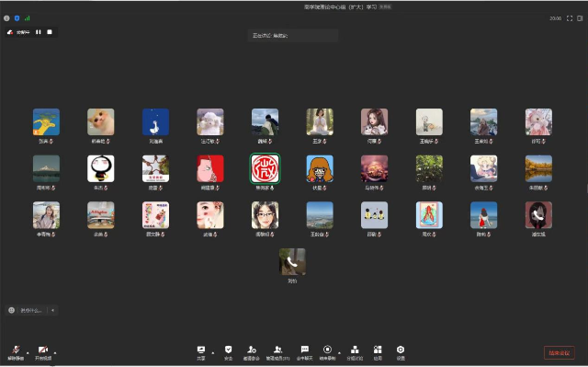
Task: Open the manage members panel
Action: tap(277, 352)
